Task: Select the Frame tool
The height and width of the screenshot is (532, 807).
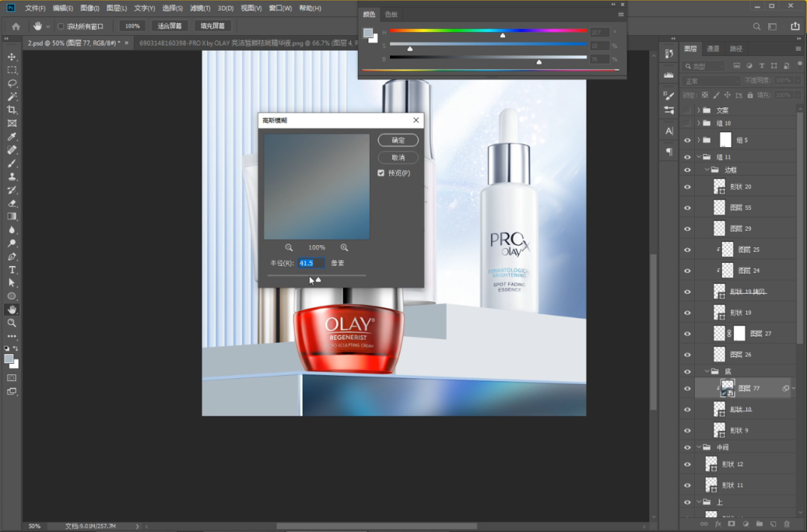Action: point(12,123)
